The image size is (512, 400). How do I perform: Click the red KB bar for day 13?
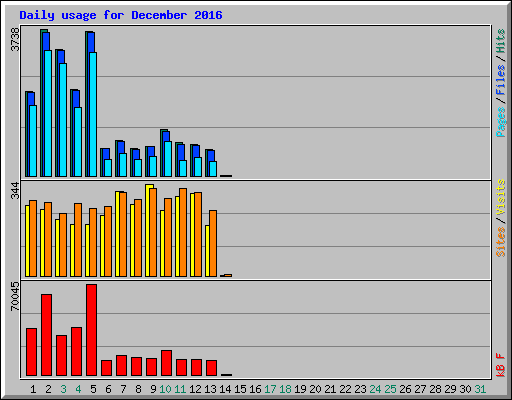tap(212, 368)
